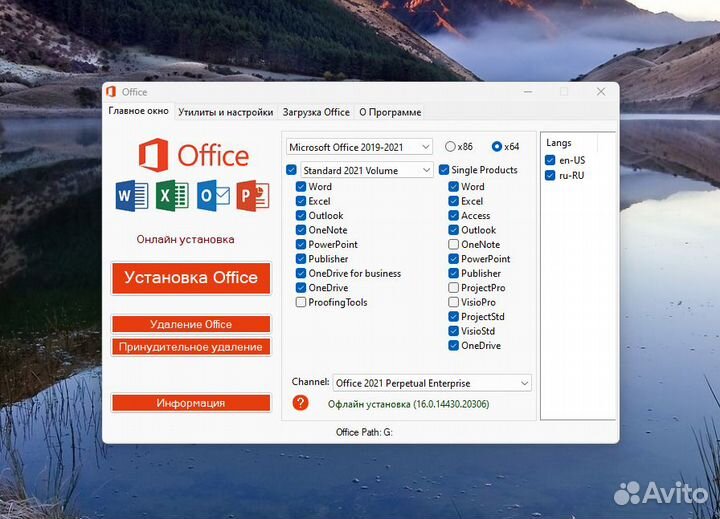Uncheck Word in the Standard suite list
Image resolution: width=720 pixels, height=519 pixels.
(x=301, y=186)
